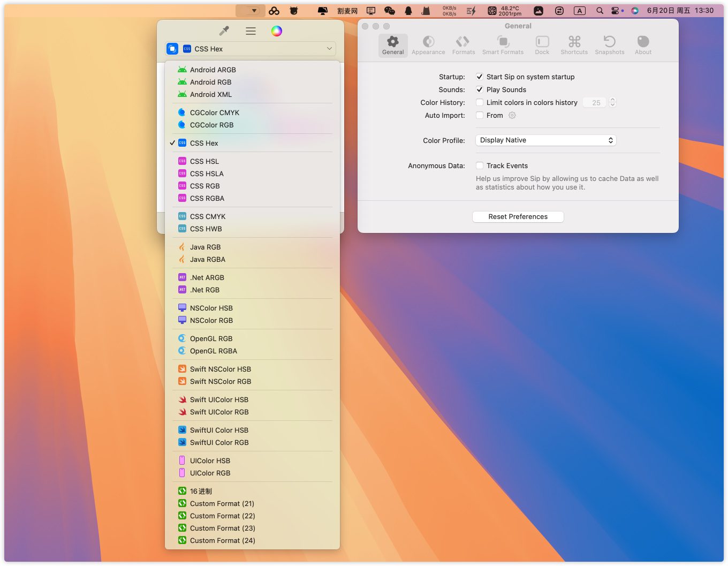728x566 pixels.
Task: Open the Color Profile Display Native dropdown
Action: 546,140
